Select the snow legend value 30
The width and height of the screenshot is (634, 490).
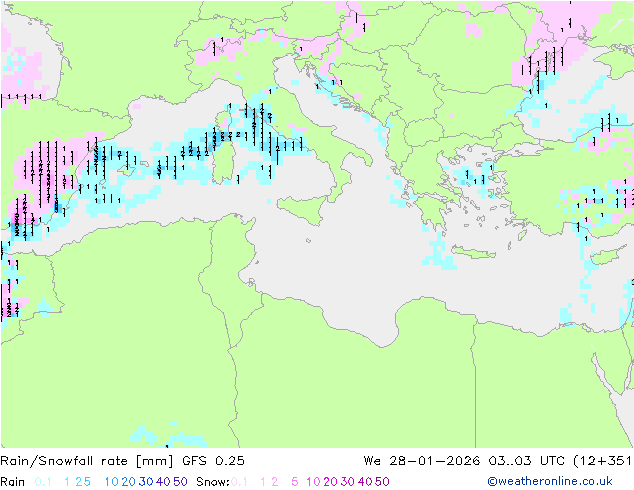(x=348, y=482)
